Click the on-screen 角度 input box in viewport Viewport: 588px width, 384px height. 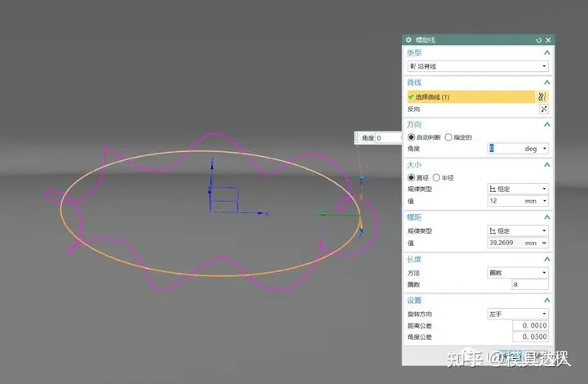click(x=388, y=138)
